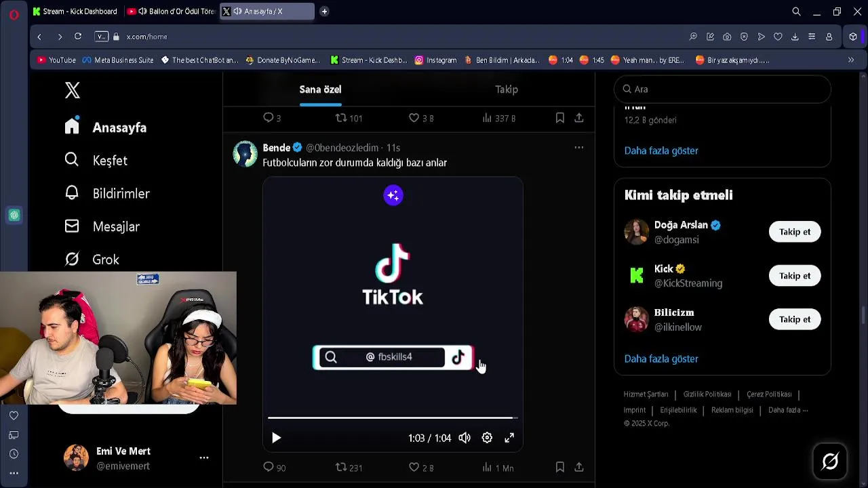
Task: Click Daha fazla göster under trends
Action: click(661, 150)
